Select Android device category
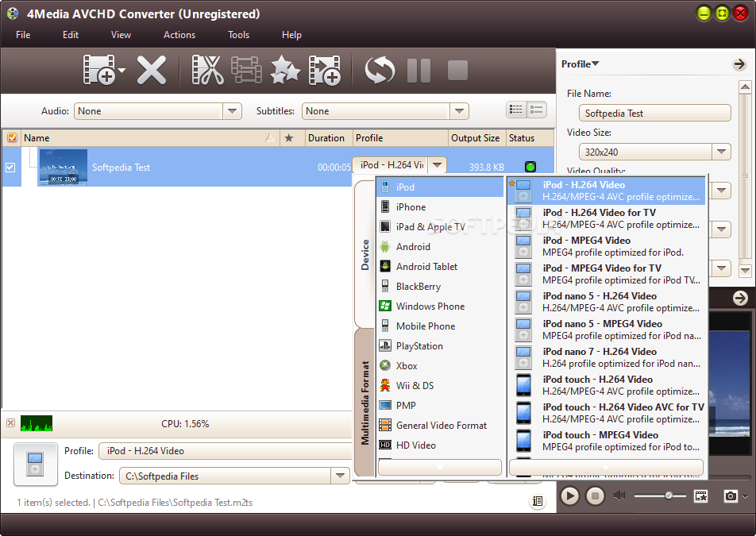756x536 pixels. coord(440,246)
